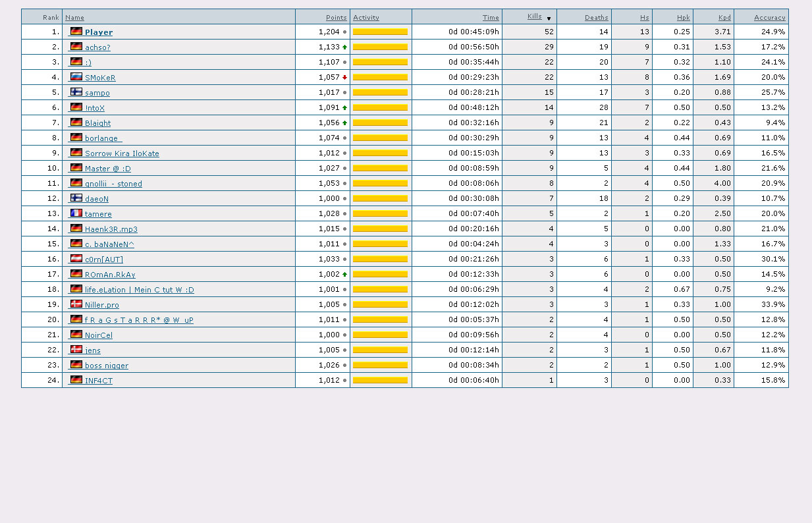Click the French flag next to tamere

click(76, 213)
